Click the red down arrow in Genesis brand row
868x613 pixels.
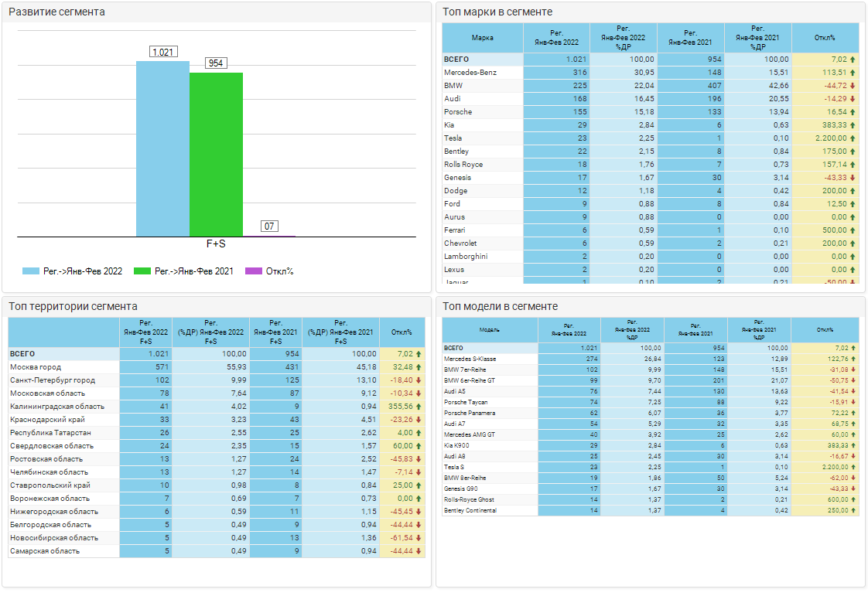(853, 178)
